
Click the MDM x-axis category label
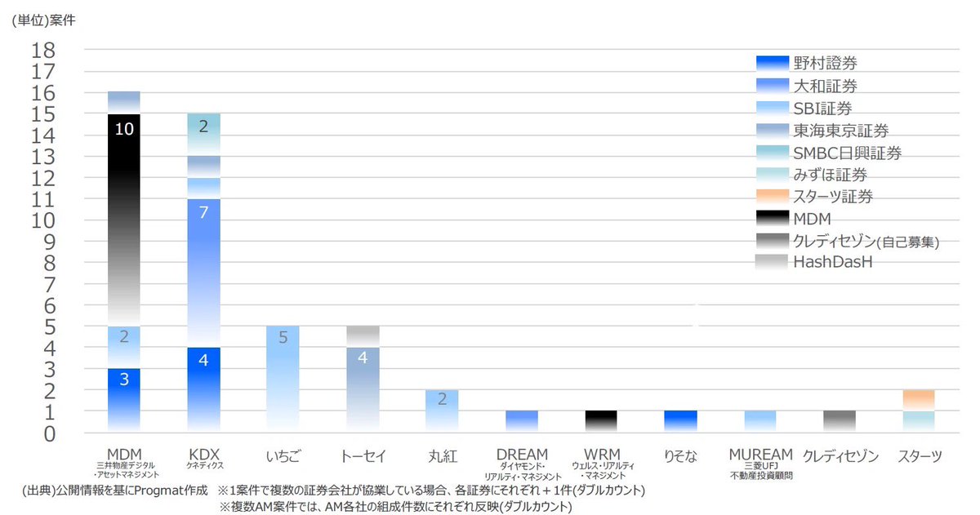[125, 455]
